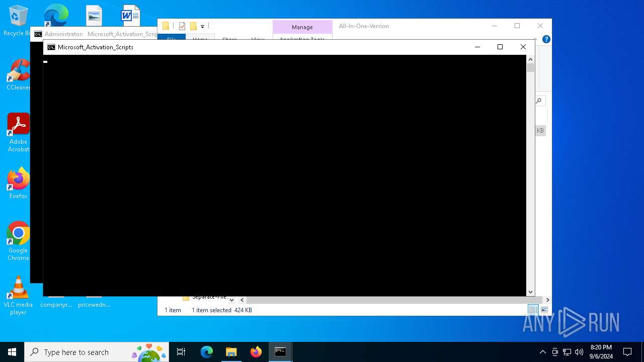
Task: Open the Manage tab in Explorer
Action: click(x=302, y=27)
